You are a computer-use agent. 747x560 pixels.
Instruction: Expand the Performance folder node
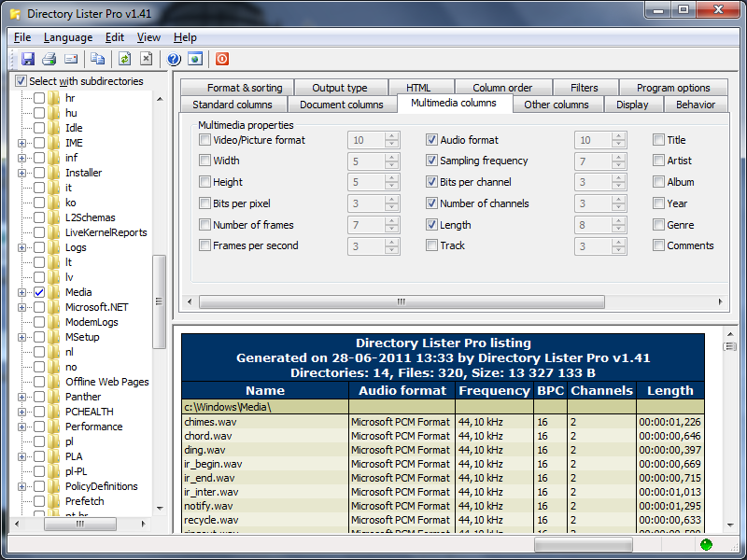click(21, 427)
